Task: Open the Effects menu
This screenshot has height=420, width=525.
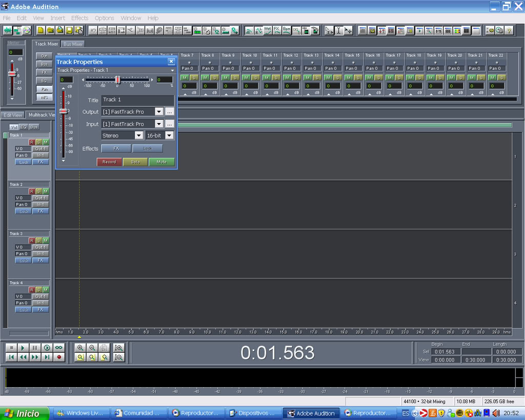Action: pos(79,18)
